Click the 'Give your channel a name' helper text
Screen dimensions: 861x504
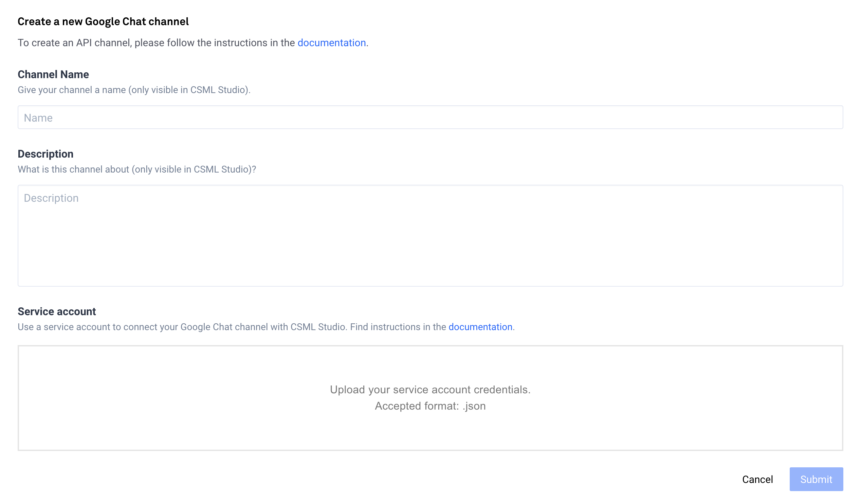(x=134, y=90)
